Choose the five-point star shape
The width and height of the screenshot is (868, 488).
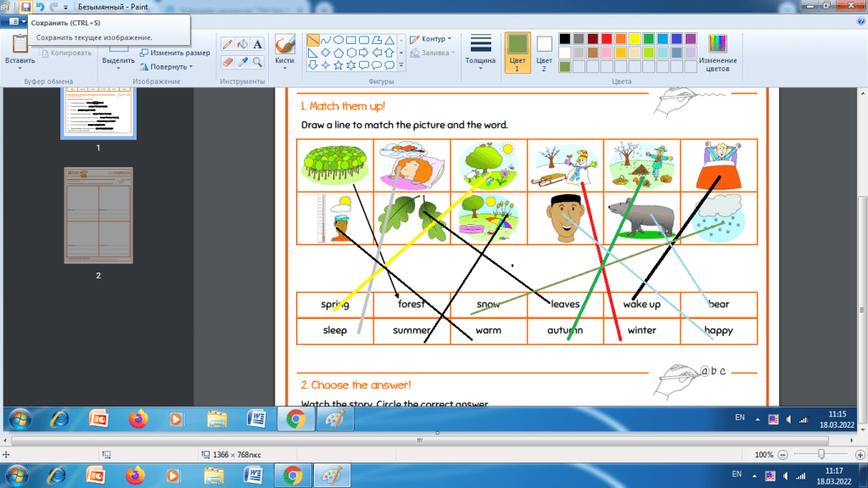339,65
